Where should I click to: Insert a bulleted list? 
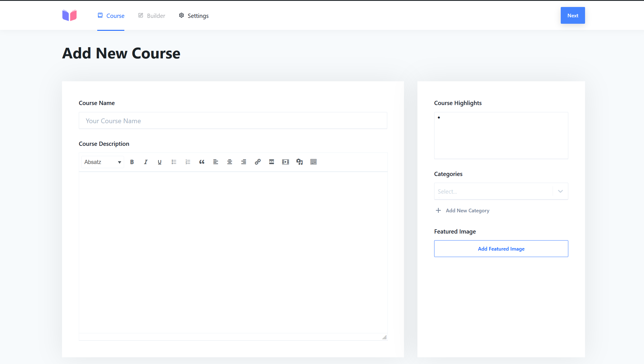[174, 162]
